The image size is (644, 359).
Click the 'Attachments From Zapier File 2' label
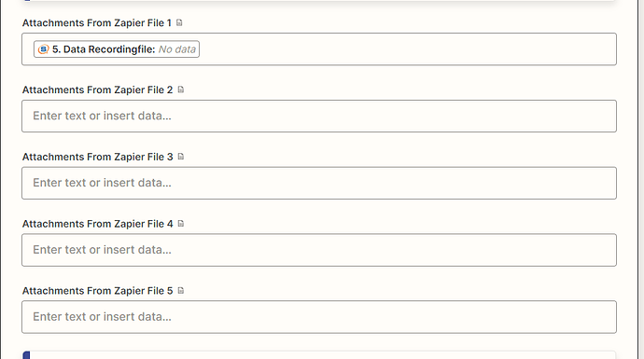(x=98, y=90)
